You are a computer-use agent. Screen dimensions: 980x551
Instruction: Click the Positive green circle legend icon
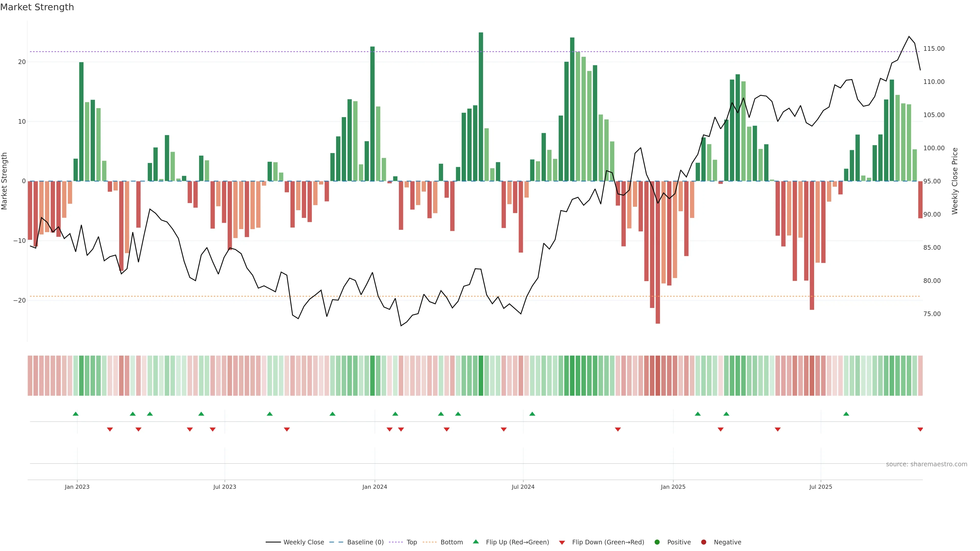coord(657,542)
